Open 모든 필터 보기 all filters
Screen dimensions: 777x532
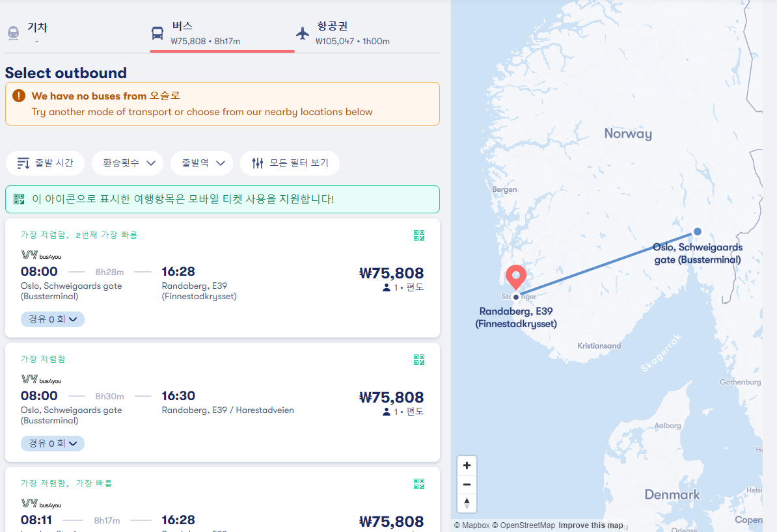click(290, 163)
